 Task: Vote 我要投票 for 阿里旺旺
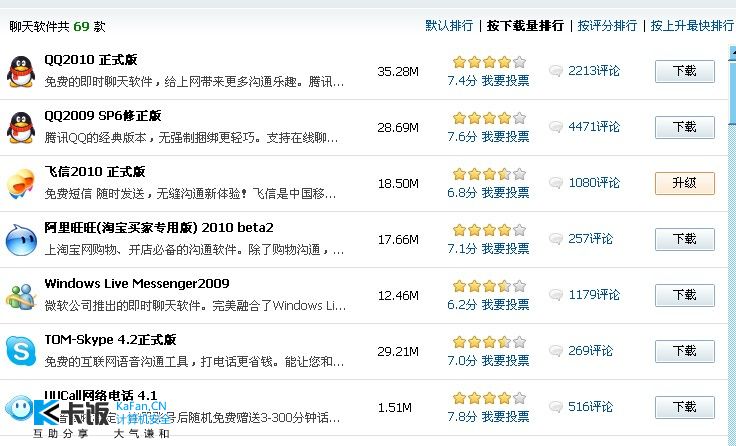click(506, 248)
